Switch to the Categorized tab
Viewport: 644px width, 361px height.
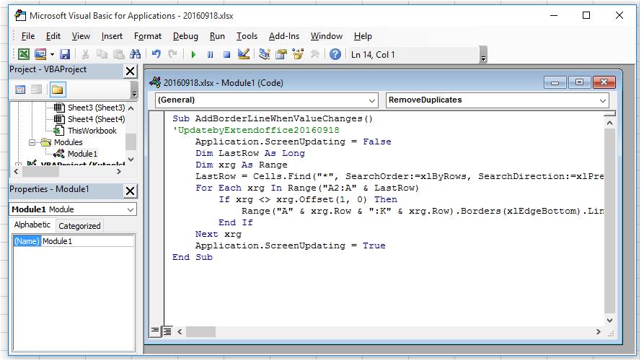coord(79,226)
